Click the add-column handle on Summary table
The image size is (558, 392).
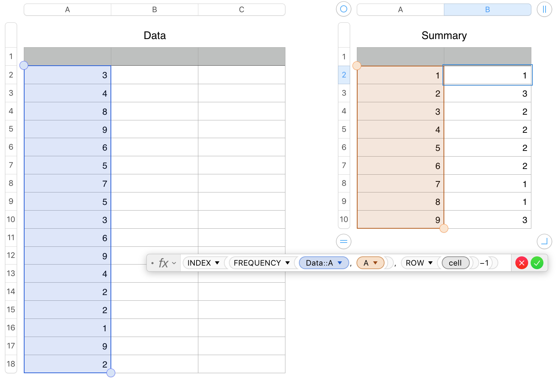[x=544, y=9]
